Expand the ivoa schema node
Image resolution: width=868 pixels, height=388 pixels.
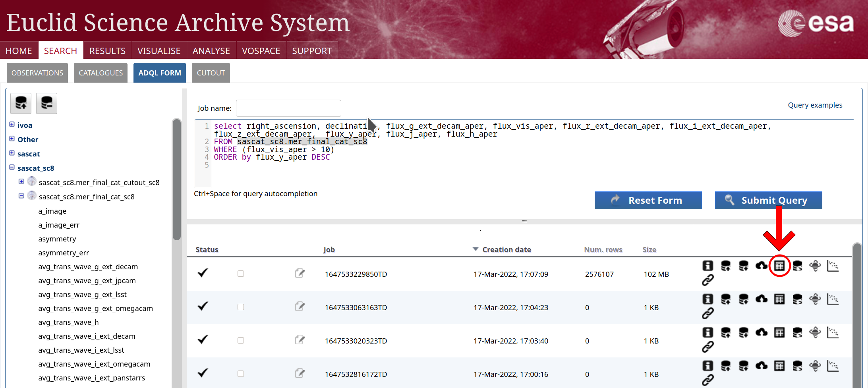[12, 124]
